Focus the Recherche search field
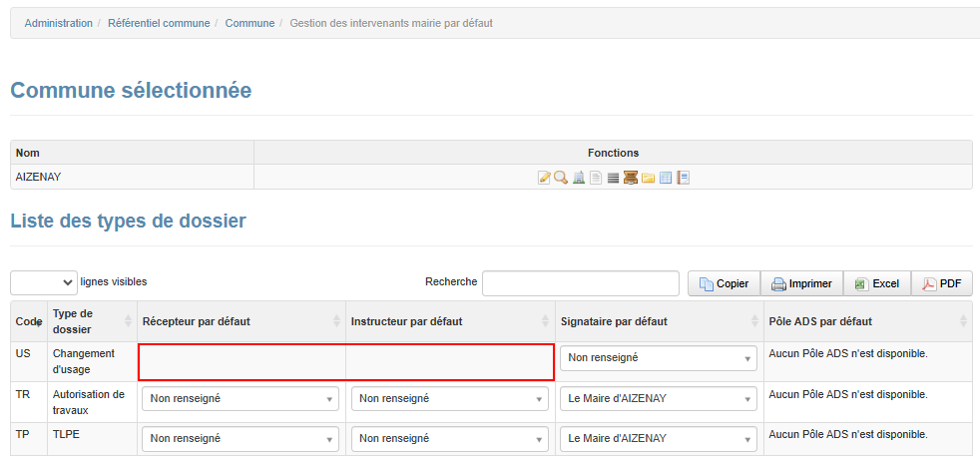The height and width of the screenshot is (456, 980). tap(580, 283)
